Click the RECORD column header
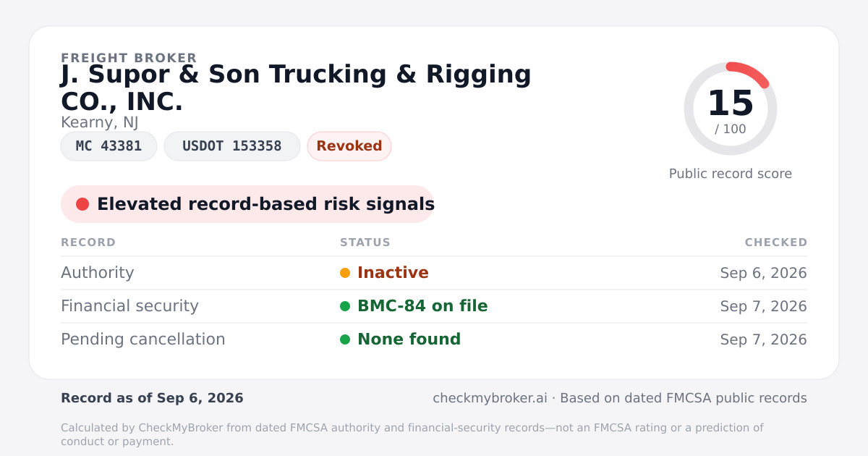Screen dimensions: 868x456 88,242
